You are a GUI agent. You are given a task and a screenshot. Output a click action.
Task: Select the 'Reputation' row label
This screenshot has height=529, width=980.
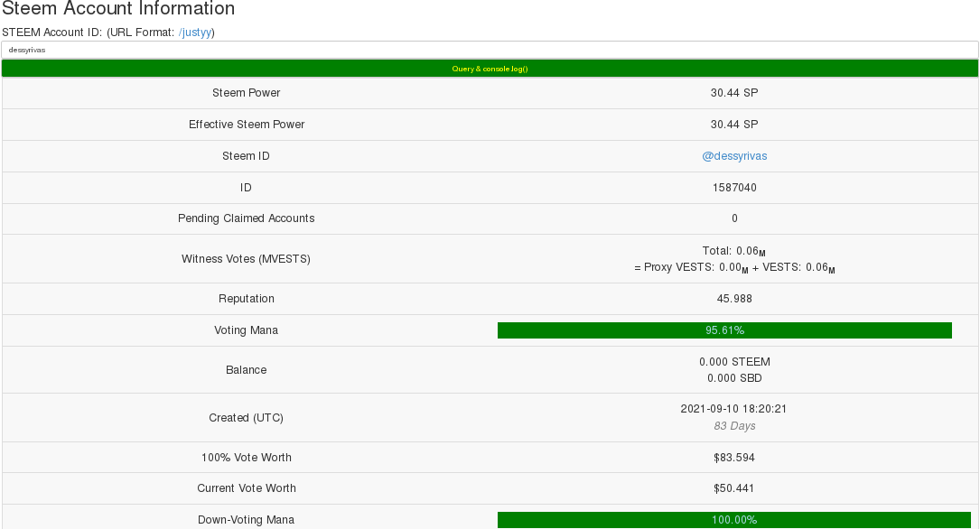tap(247, 299)
